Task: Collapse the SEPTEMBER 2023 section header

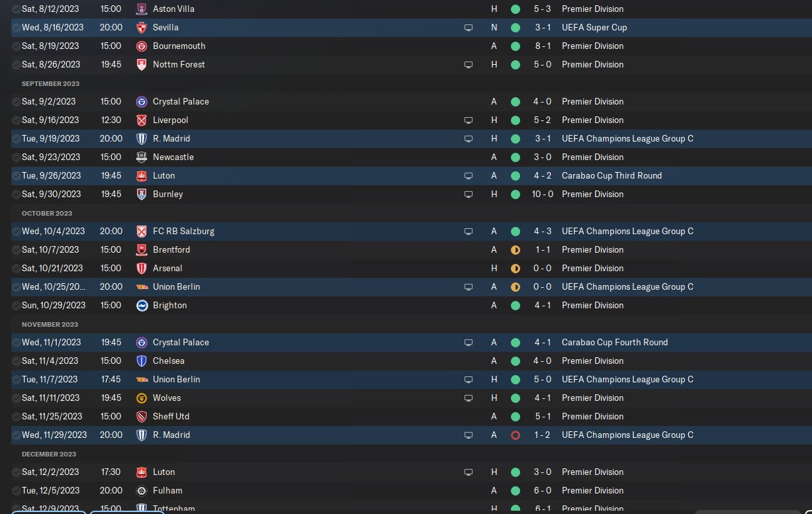Action: (x=50, y=84)
